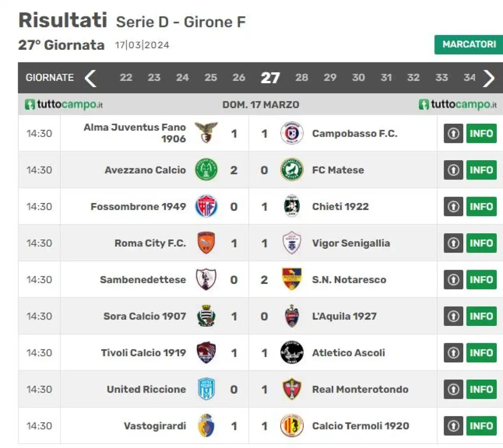
Task: Click the left tuttocampo.it logo
Action: tap(64, 104)
